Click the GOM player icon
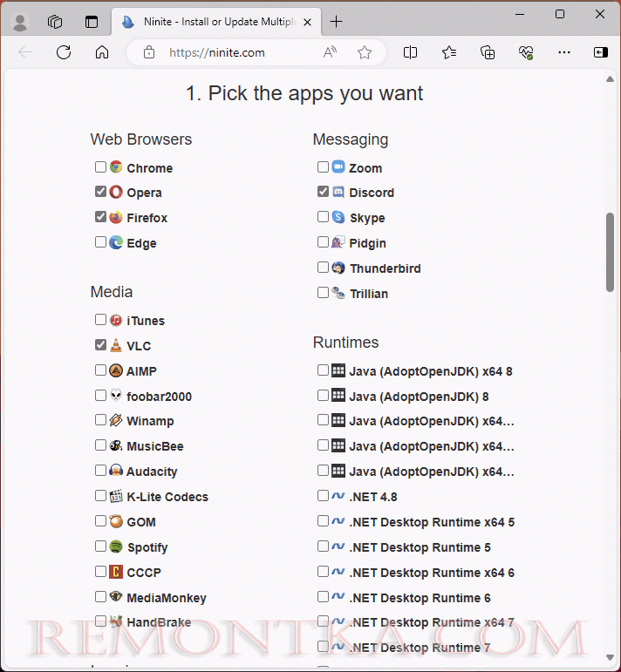The width and height of the screenshot is (621, 672). 116,521
